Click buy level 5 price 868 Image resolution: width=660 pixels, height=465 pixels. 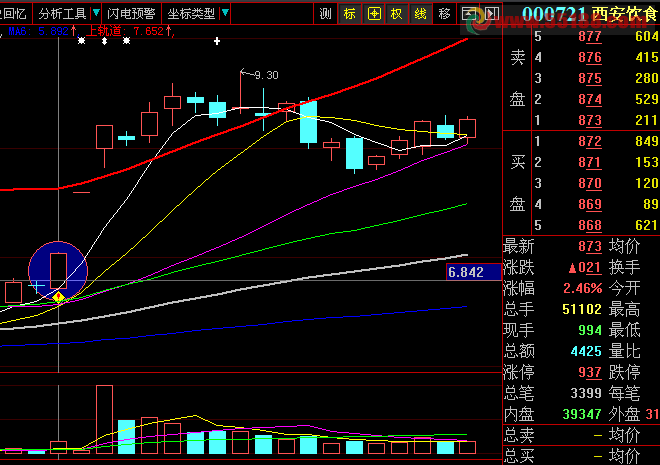[x=590, y=226]
